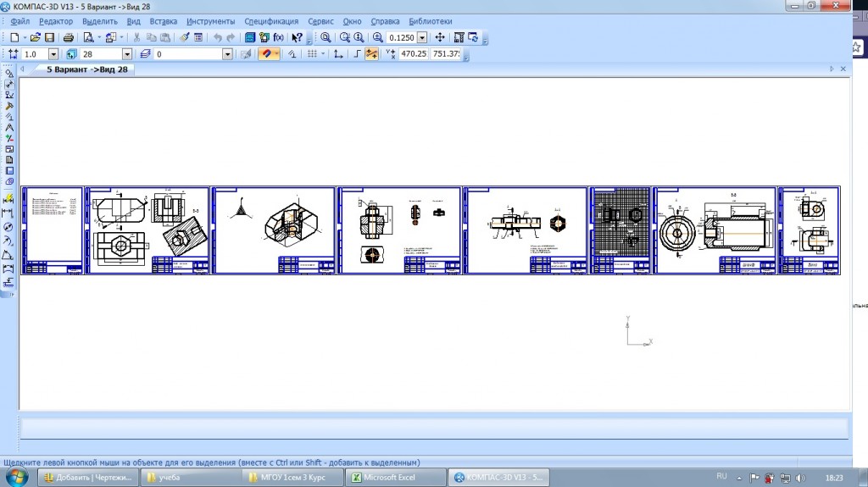Print the document with the printer icon
Image resolution: width=868 pixels, height=487 pixels.
pyautogui.click(x=69, y=37)
